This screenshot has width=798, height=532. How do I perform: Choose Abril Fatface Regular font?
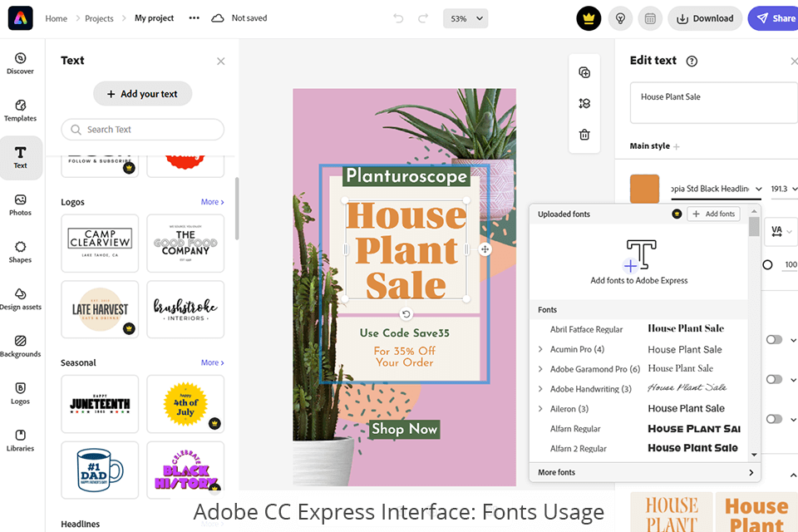click(638, 329)
